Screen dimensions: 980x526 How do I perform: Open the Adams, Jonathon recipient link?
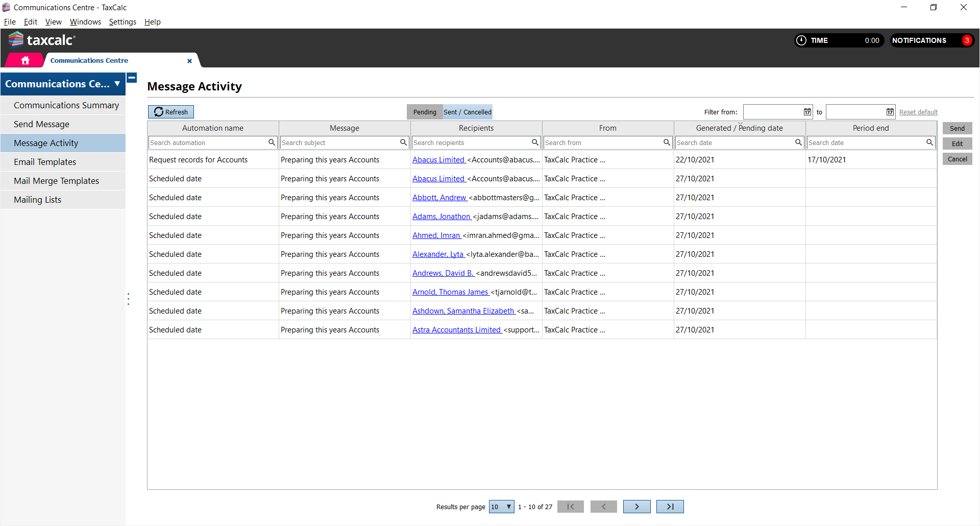pyautogui.click(x=442, y=217)
